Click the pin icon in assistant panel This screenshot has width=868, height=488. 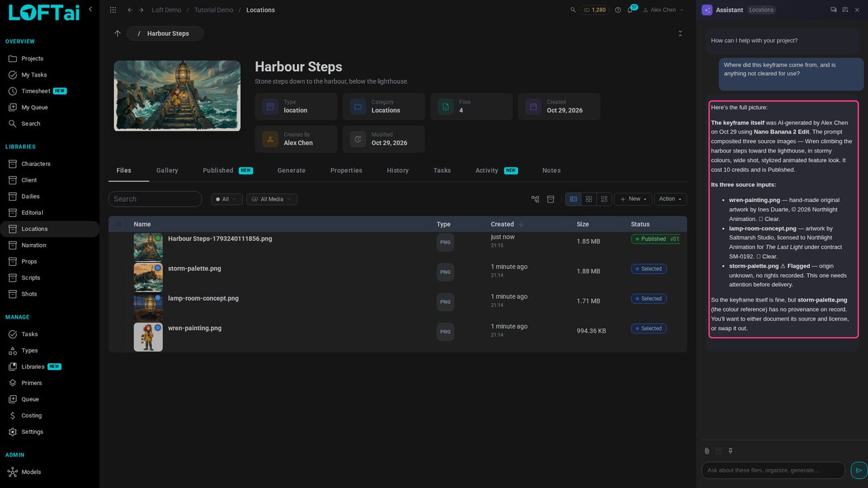[730, 451]
